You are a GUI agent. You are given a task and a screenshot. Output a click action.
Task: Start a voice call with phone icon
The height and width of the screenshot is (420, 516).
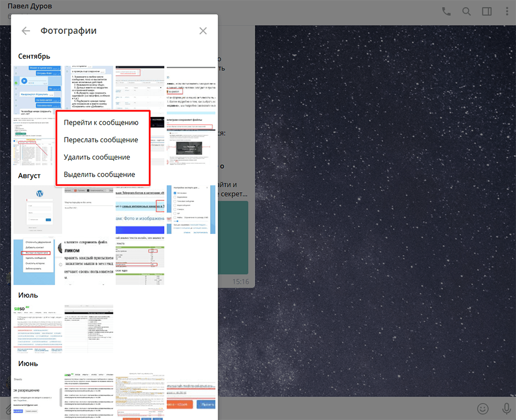coord(446,11)
